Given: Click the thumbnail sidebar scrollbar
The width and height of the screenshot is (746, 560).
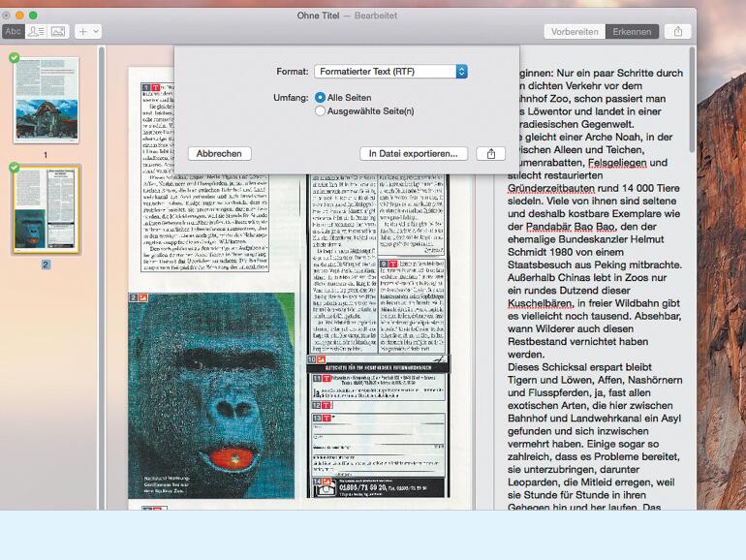Looking at the screenshot, I should click(102, 278).
